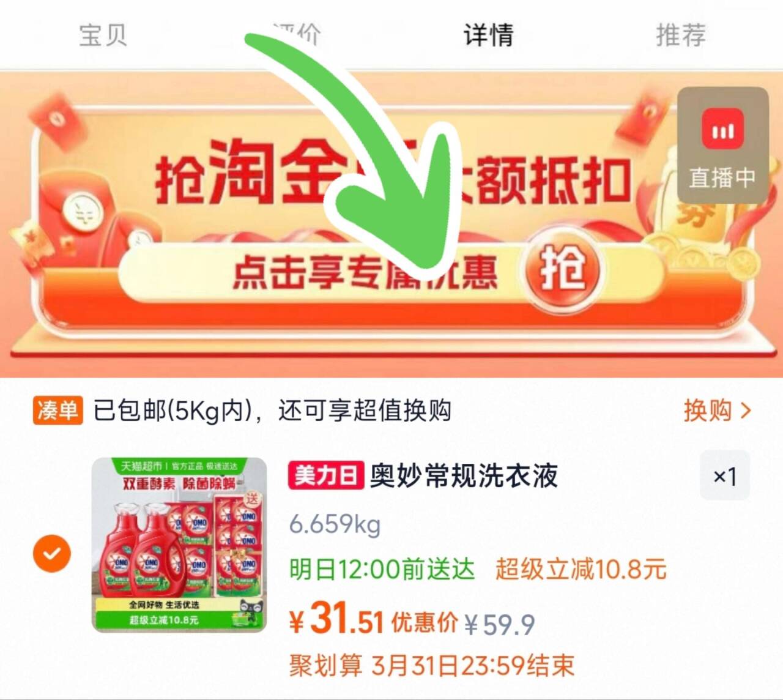Tap the round red 抢 button
This screenshot has width=783, height=700.
(x=561, y=269)
